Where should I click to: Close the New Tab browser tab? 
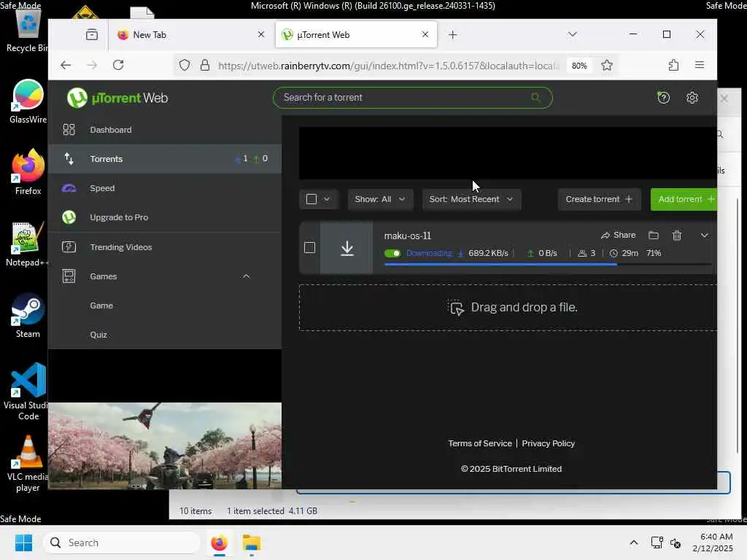[261, 34]
